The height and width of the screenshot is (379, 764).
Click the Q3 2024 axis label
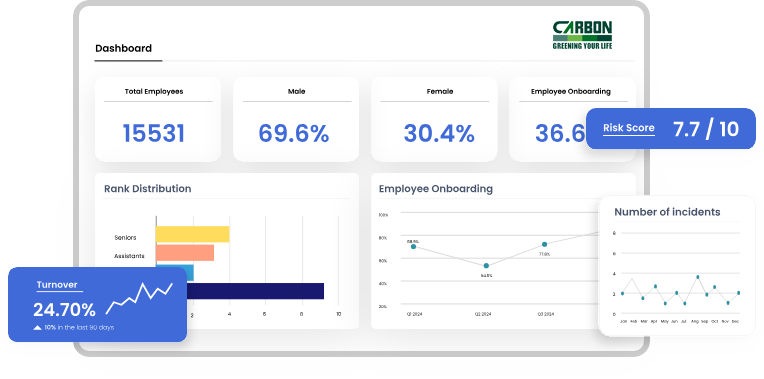(x=545, y=314)
